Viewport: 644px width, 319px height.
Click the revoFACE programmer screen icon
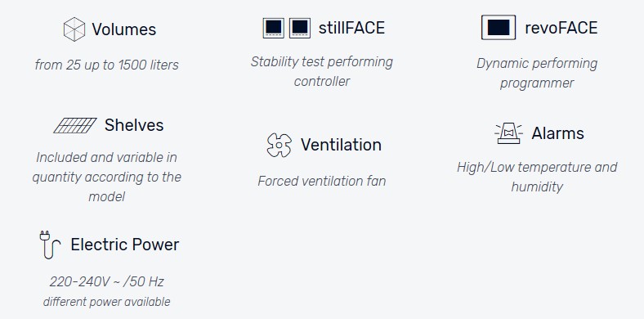click(499, 28)
